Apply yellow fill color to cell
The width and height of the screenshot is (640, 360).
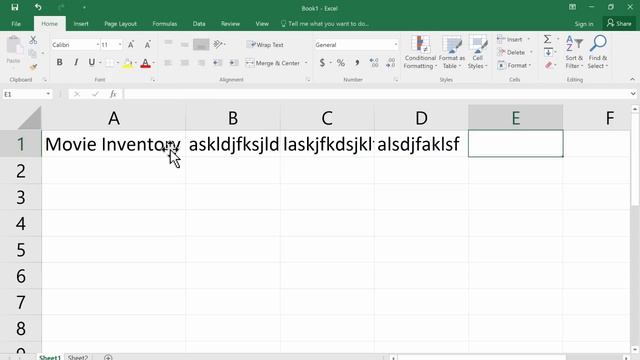[x=127, y=63]
